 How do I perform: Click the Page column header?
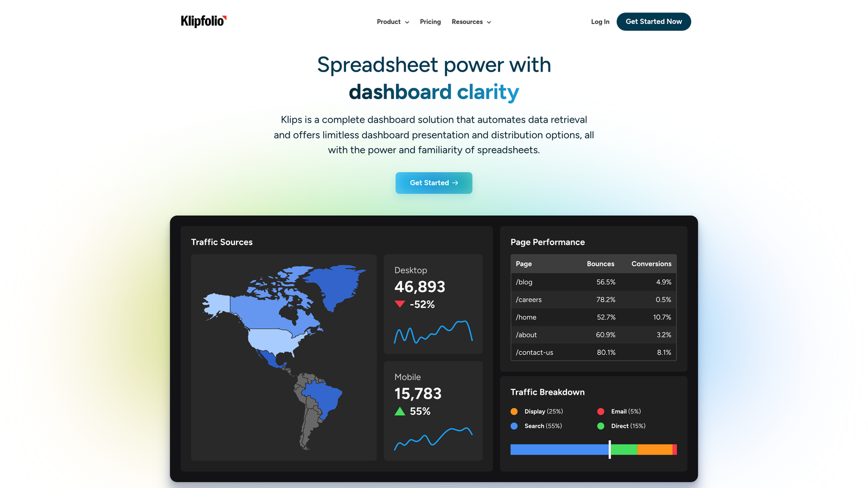[524, 264]
